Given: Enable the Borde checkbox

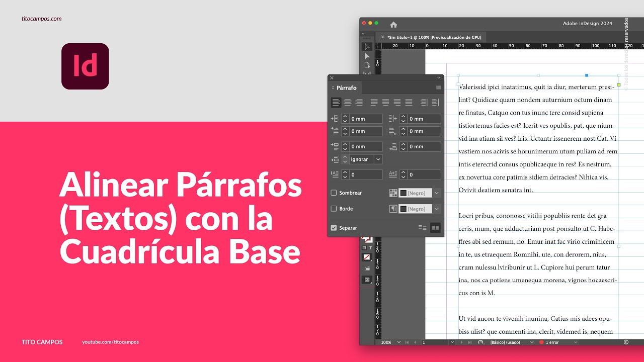Looking at the screenshot, I should 334,209.
